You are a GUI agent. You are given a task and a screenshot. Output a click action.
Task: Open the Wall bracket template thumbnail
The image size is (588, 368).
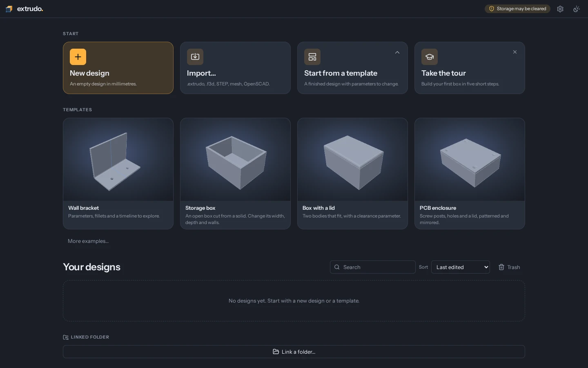pyautogui.click(x=118, y=159)
